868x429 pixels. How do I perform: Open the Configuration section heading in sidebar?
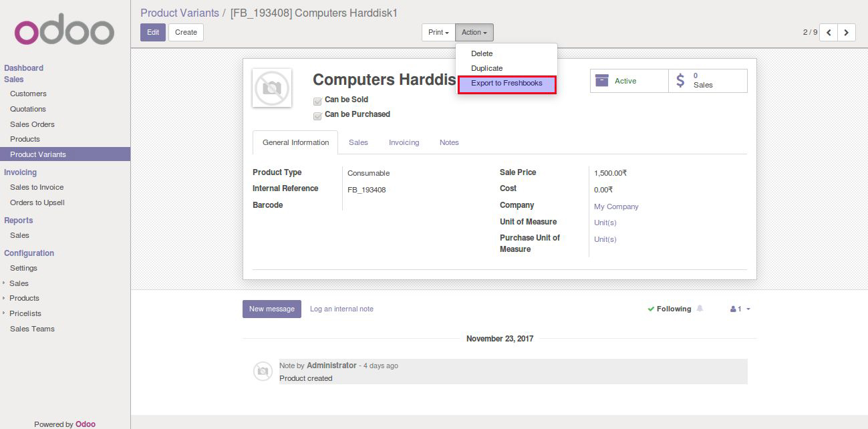pos(29,253)
